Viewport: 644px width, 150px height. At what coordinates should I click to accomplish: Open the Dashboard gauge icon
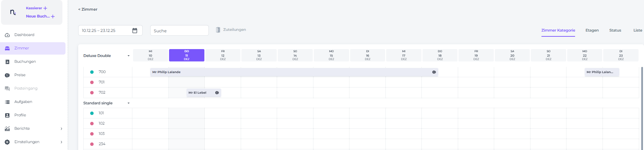click(7, 35)
